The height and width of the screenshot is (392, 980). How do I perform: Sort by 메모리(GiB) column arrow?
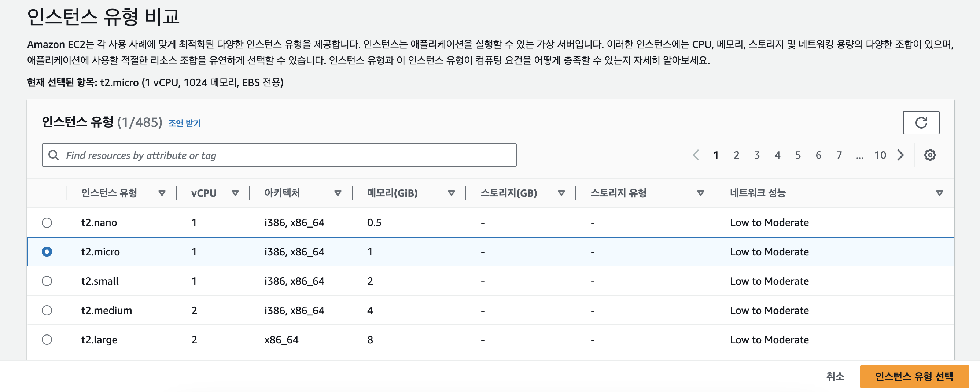(451, 193)
